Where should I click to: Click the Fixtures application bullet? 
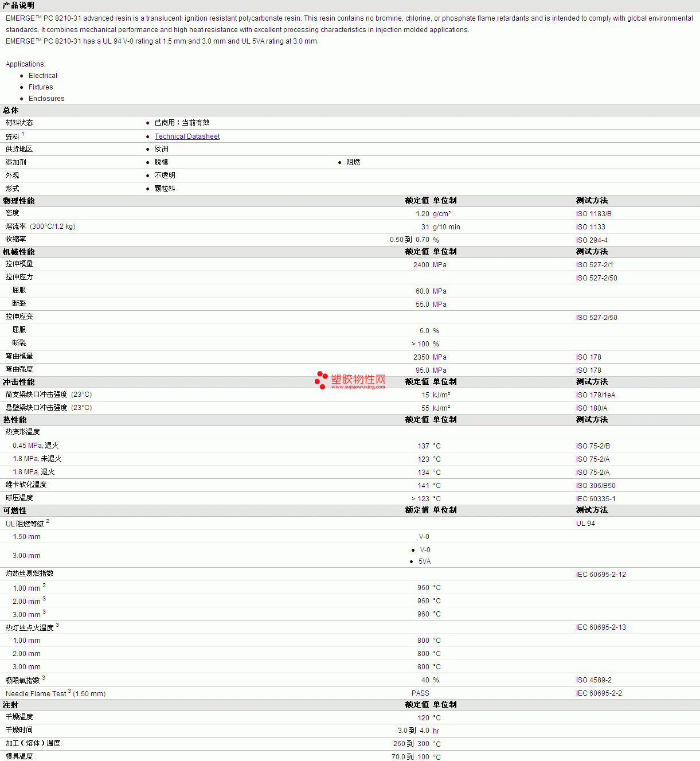pyautogui.click(x=41, y=87)
